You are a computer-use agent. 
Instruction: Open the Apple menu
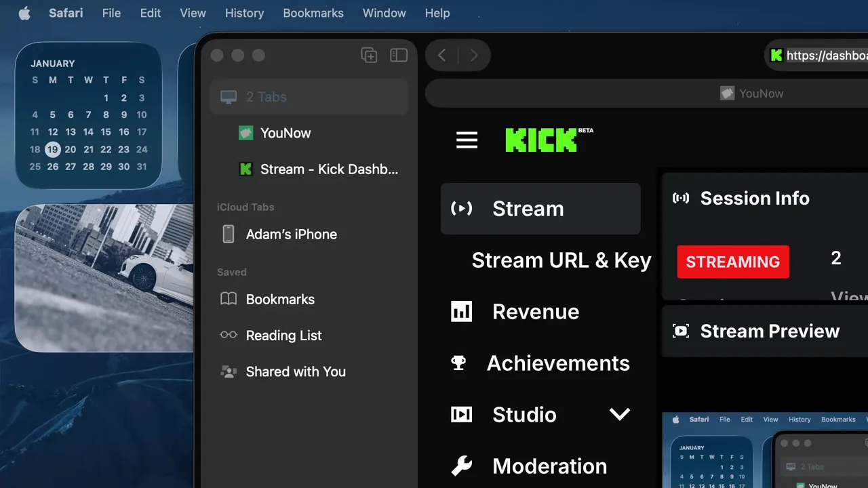[x=24, y=13]
